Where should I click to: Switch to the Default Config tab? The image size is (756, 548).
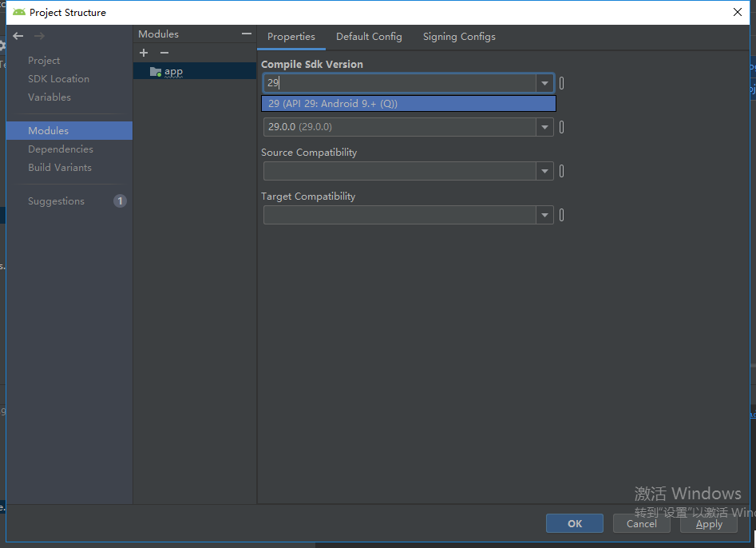(369, 36)
